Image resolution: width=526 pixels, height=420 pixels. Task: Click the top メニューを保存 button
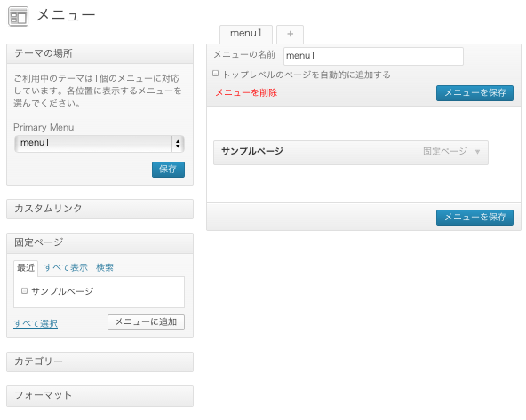[x=474, y=93]
